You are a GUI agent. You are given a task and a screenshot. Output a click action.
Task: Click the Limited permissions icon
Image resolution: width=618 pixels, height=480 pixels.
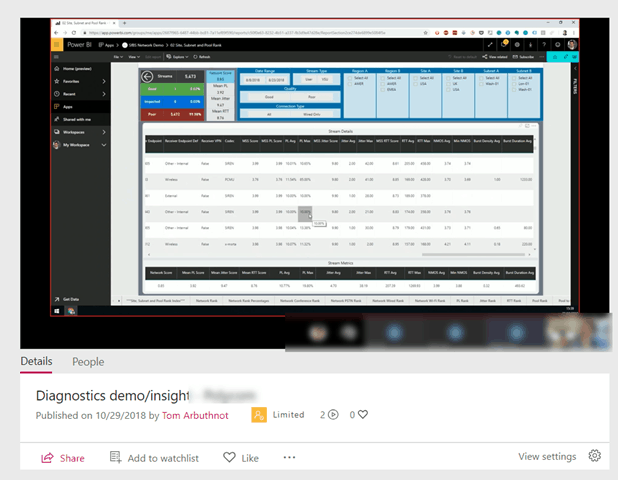pos(259,414)
